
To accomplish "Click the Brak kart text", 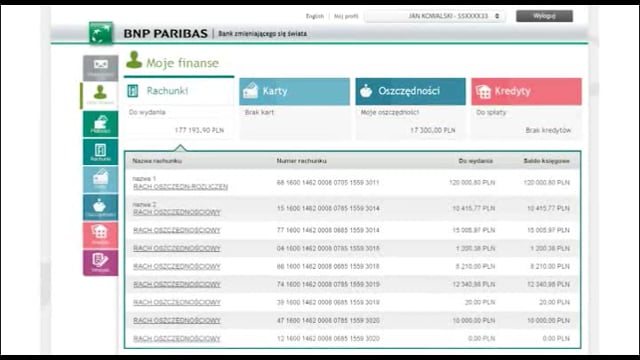I will (x=259, y=112).
